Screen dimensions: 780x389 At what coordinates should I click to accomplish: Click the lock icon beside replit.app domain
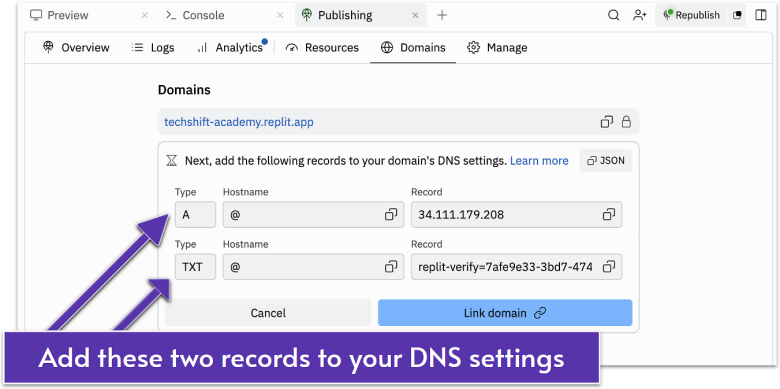click(x=626, y=122)
